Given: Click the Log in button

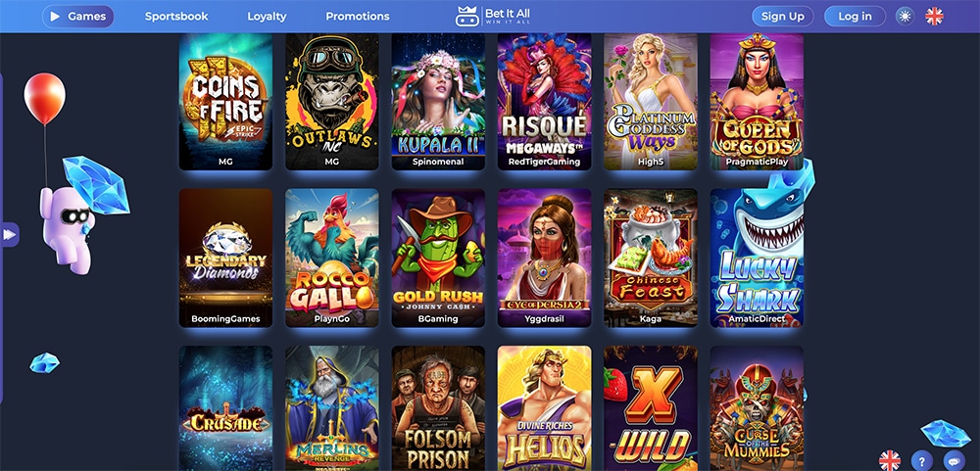Looking at the screenshot, I should pyautogui.click(x=855, y=17).
